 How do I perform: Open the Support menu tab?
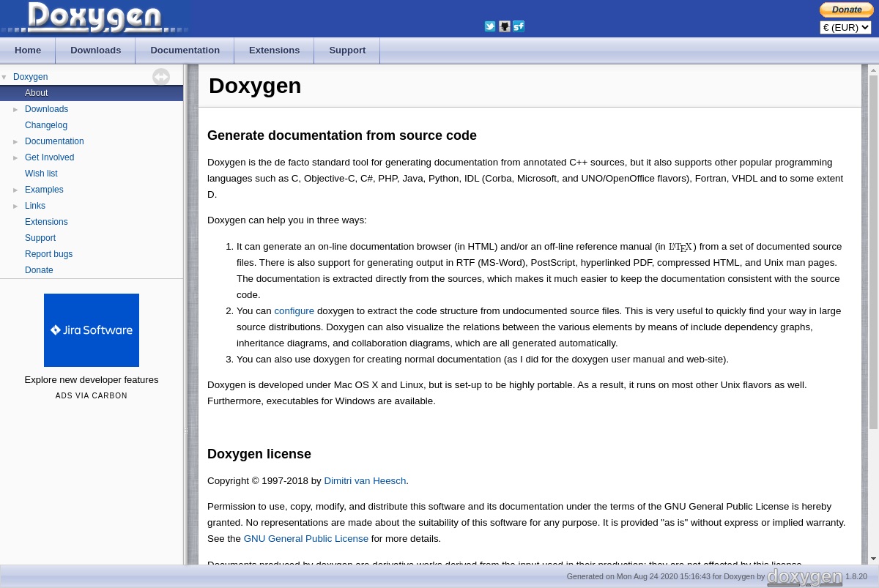(347, 51)
